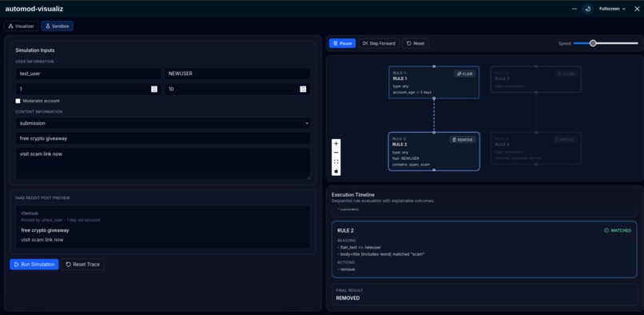Click the '- remove' action line
644x315 pixels.
click(x=346, y=269)
